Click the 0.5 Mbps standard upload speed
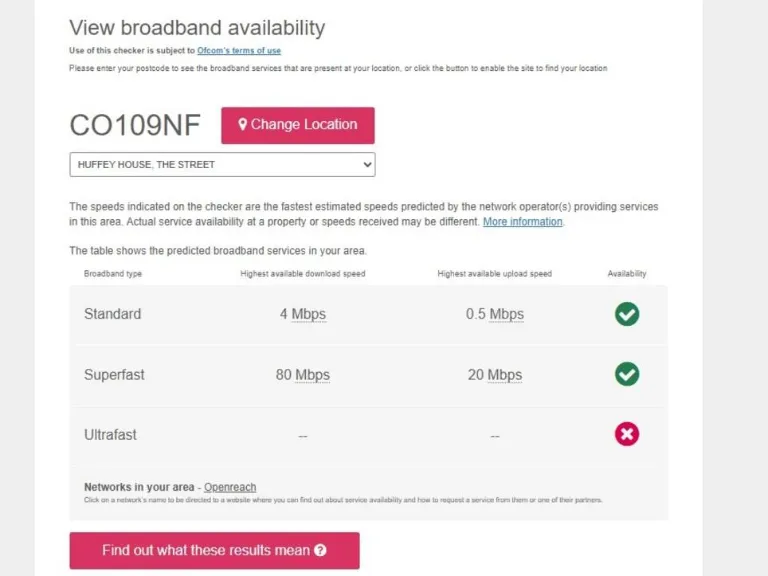This screenshot has width=768, height=576. click(x=495, y=314)
